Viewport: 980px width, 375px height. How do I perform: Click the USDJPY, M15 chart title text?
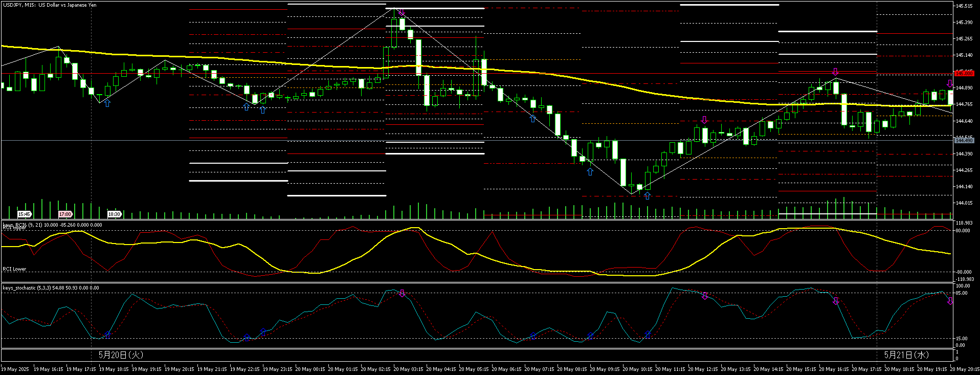(x=49, y=5)
